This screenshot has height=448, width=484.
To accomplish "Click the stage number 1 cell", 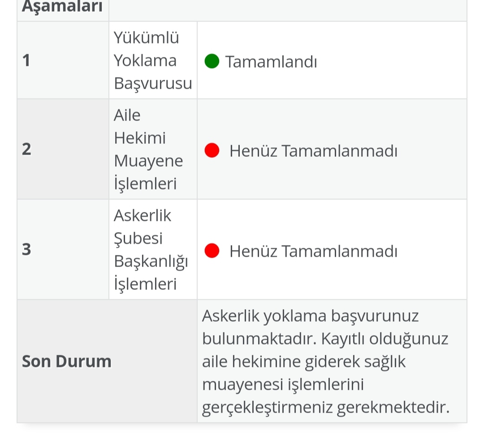I will click(x=63, y=60).
